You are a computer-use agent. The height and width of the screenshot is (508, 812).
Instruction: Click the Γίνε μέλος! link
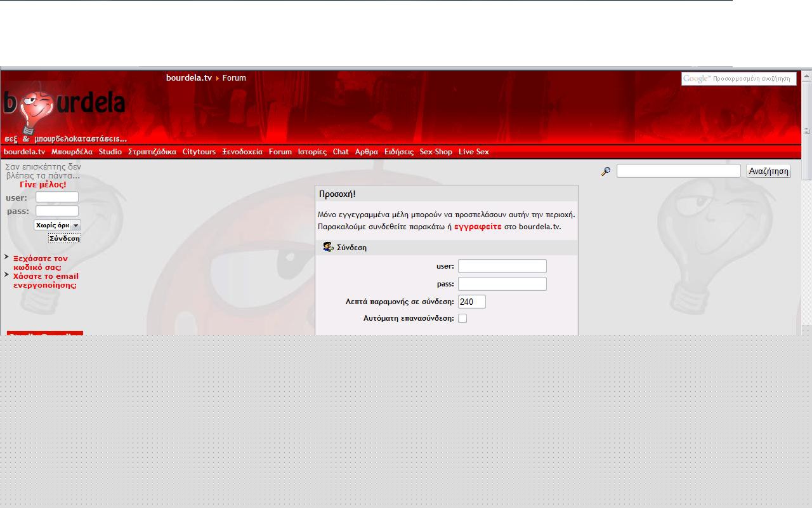(43, 184)
